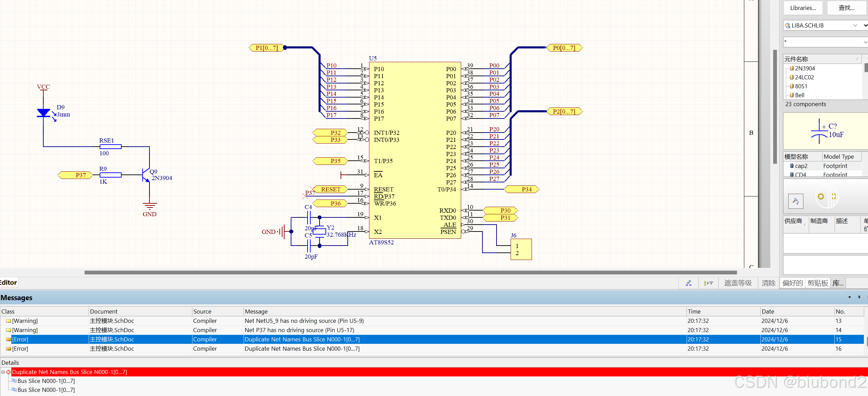This screenshot has width=868, height=396.
Task: Click the component icon next to 2N3904
Action: pyautogui.click(x=792, y=68)
